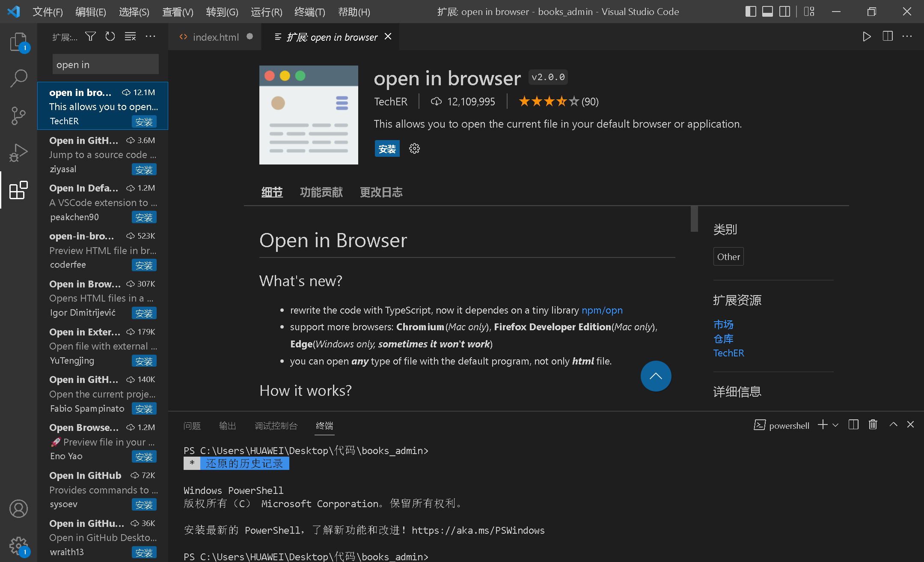This screenshot has width=924, height=562.
Task: Install extension by Igor Dimitrijević
Action: pos(144,313)
